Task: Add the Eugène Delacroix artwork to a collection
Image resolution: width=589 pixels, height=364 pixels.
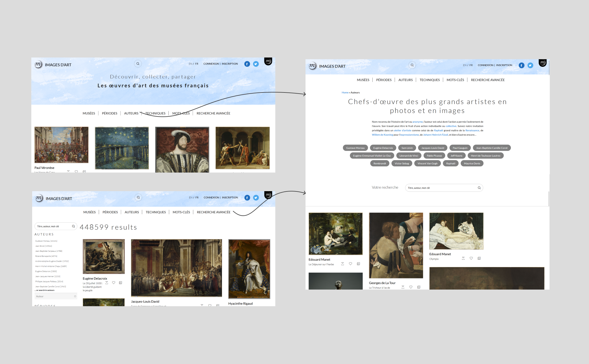Action: 120,283
